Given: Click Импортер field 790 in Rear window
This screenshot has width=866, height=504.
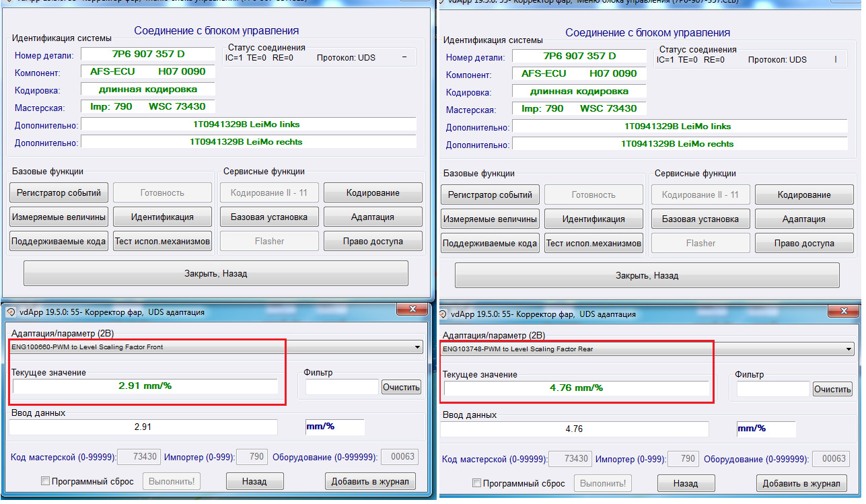Looking at the screenshot, I should (683, 459).
